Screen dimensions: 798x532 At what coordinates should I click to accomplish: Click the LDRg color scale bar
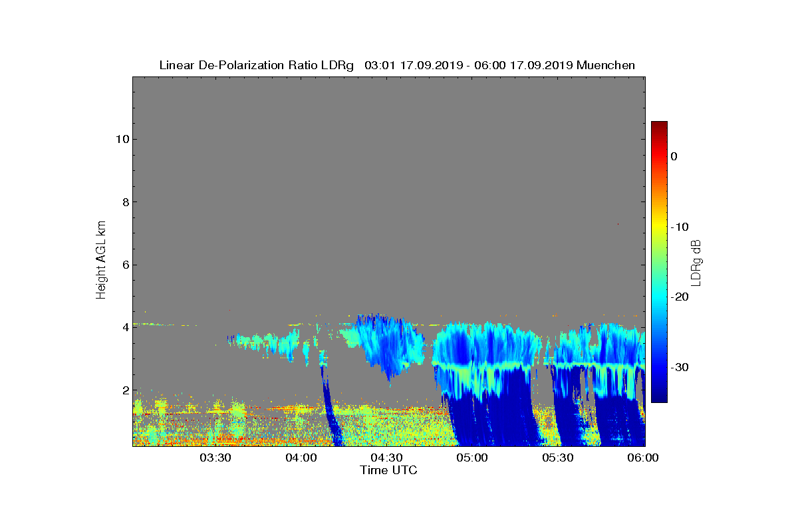click(x=659, y=261)
